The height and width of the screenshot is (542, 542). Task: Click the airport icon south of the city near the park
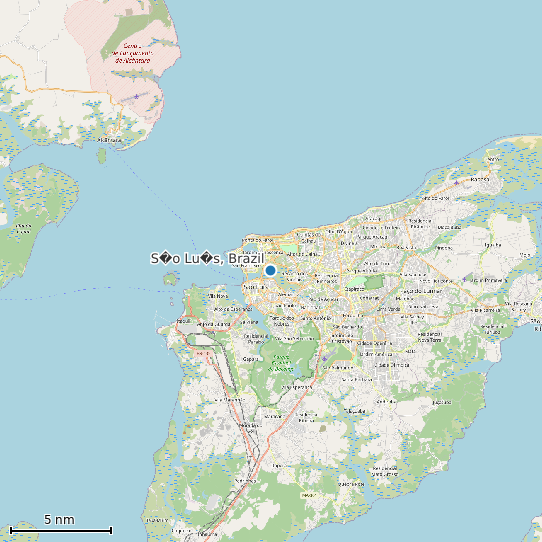tap(325, 359)
